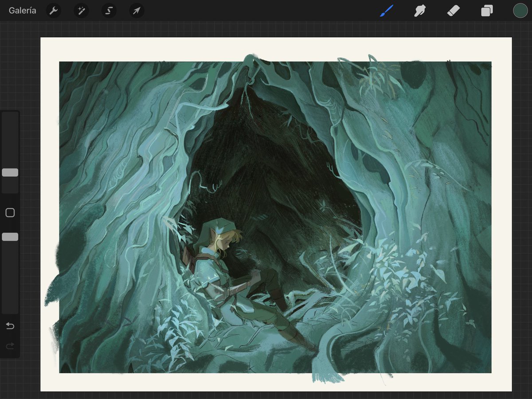Undo the last action with sidebar arrow
Image resolution: width=532 pixels, height=399 pixels.
pyautogui.click(x=10, y=326)
